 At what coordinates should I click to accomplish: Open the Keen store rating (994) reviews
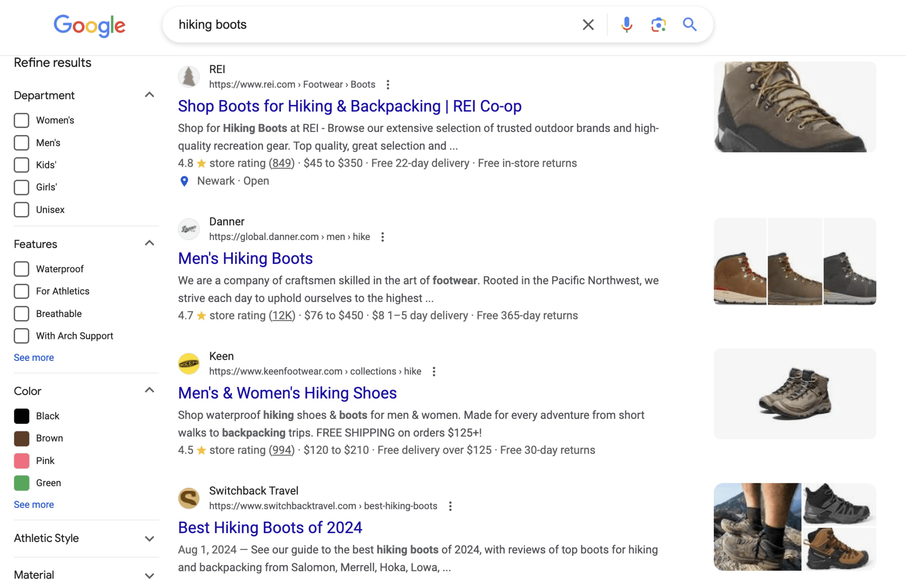(282, 450)
